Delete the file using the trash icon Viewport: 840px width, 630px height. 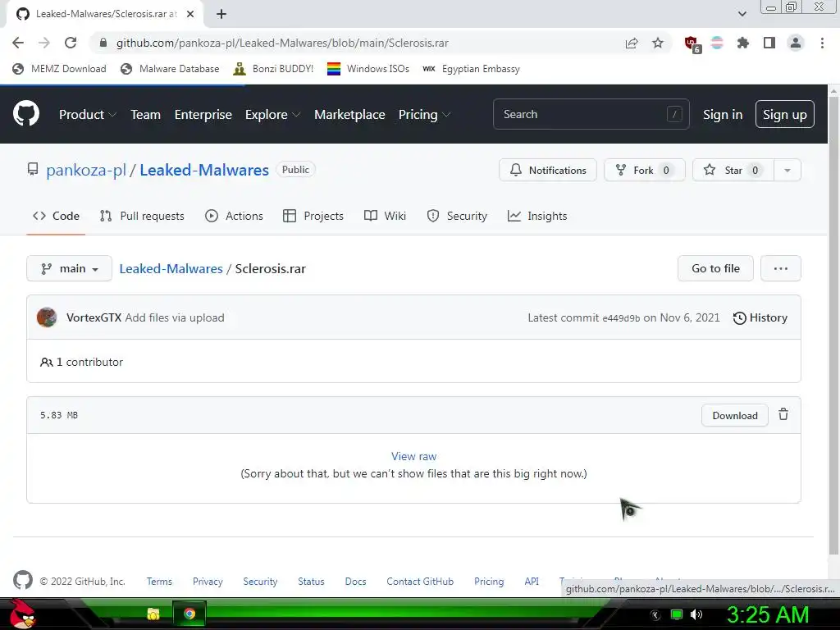point(783,414)
